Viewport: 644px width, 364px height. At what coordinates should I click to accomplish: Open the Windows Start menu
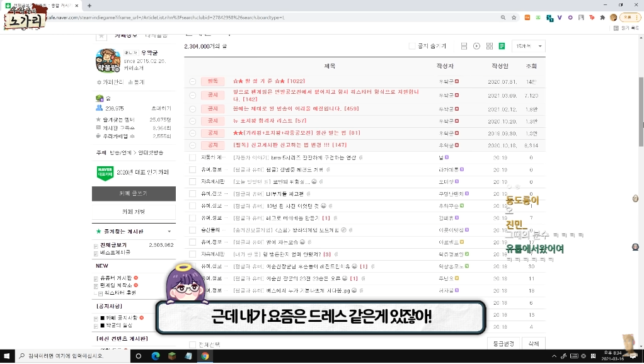(7, 356)
